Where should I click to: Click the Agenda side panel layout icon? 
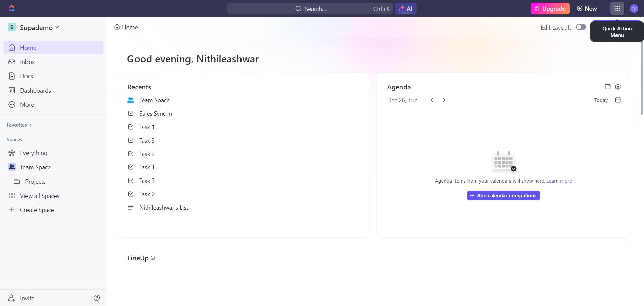click(607, 87)
